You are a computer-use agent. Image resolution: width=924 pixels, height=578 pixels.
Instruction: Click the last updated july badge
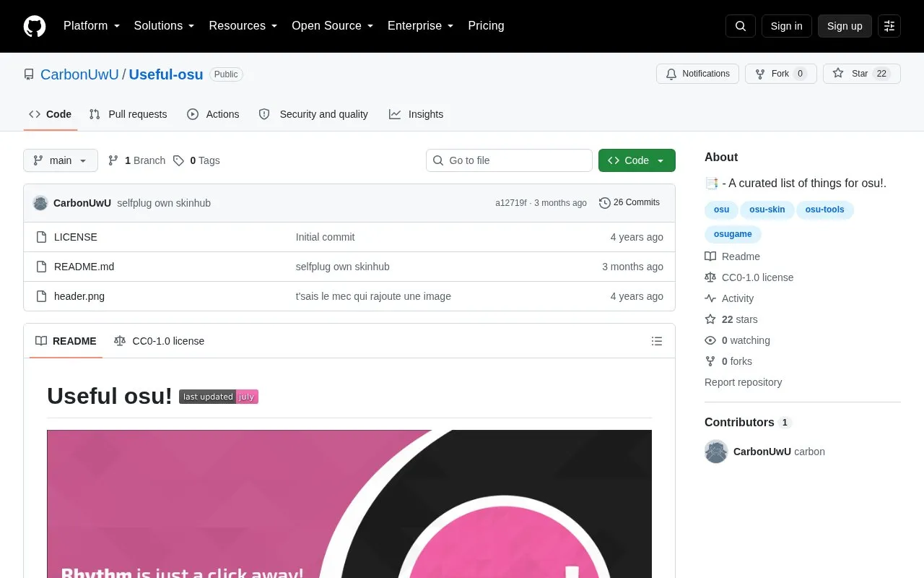[x=219, y=397]
